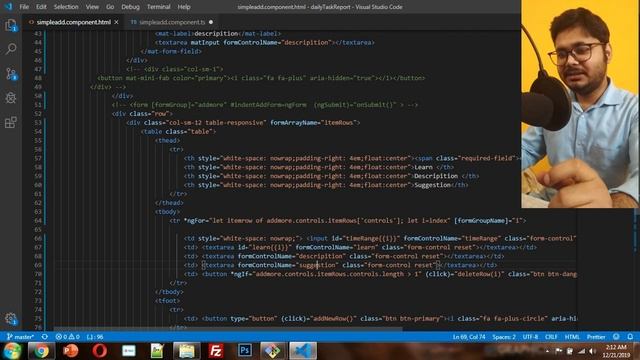
Task: Open the Debug menu
Action: point(130,7)
